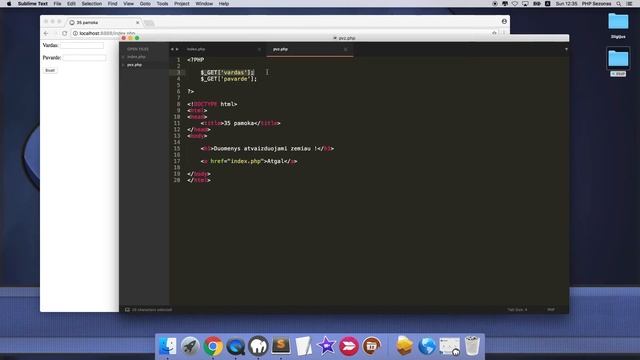The height and width of the screenshot is (360, 640).
Task: Click the 'Sun 12:35' clock in menu bar
Action: [567, 4]
